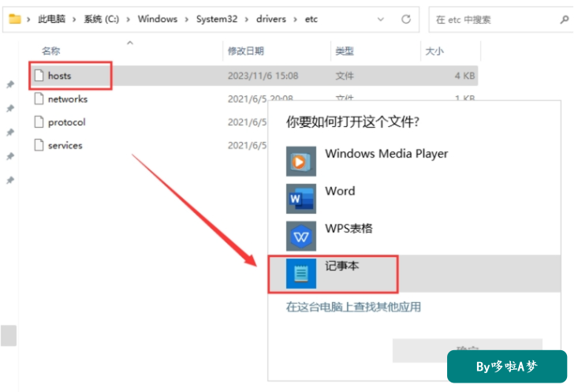
Task: Pick the WPS表格 app icon
Action: [x=300, y=236]
